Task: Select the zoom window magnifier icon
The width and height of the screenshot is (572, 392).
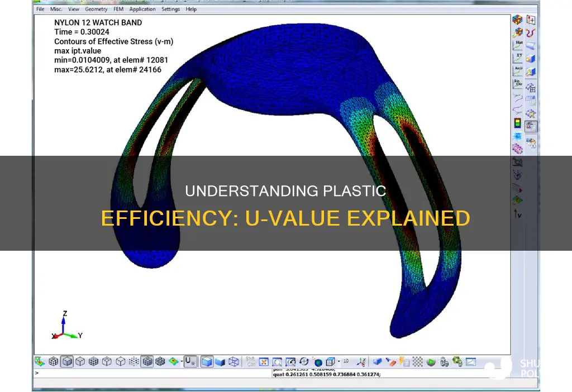Action: (x=277, y=361)
